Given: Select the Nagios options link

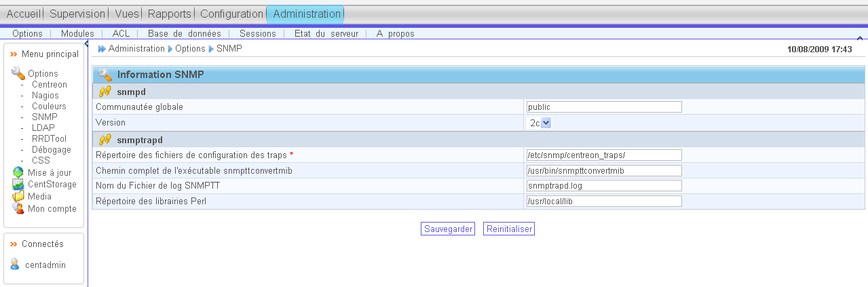Looking at the screenshot, I should [x=45, y=96].
